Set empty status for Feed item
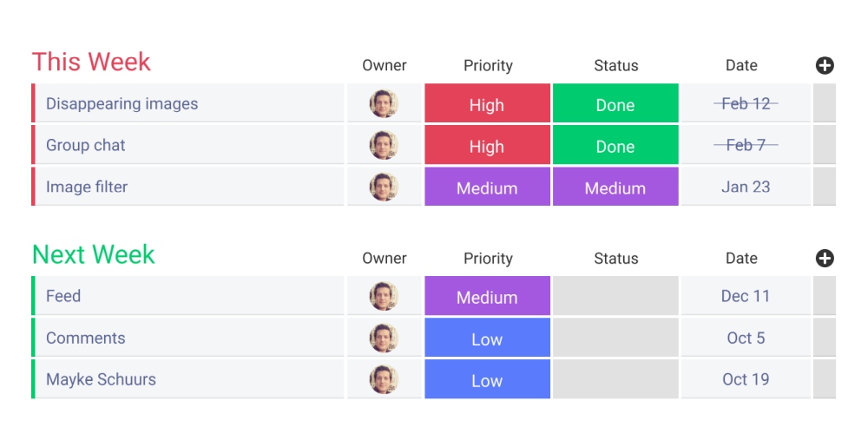The width and height of the screenshot is (868, 434). pyautogui.click(x=615, y=296)
